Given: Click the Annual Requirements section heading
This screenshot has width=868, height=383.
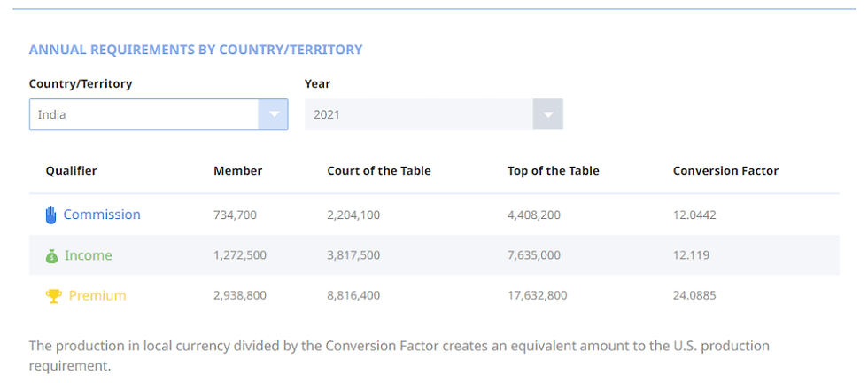Looking at the screenshot, I should [196, 50].
